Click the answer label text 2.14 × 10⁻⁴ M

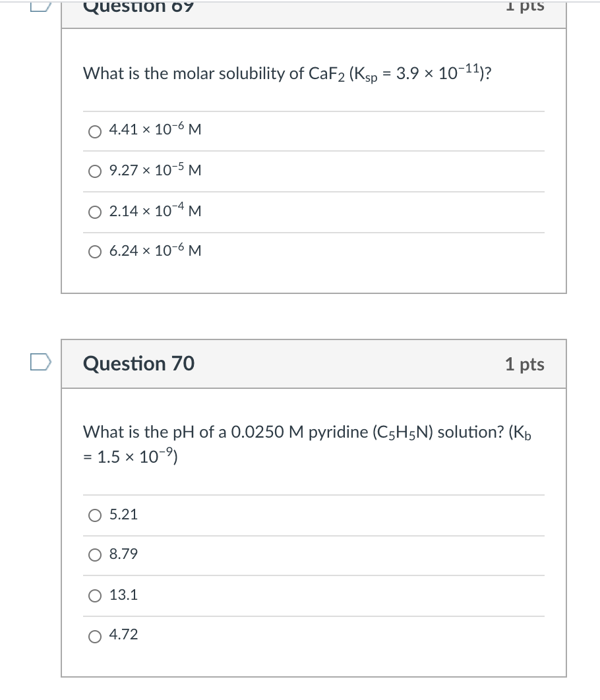point(155,211)
